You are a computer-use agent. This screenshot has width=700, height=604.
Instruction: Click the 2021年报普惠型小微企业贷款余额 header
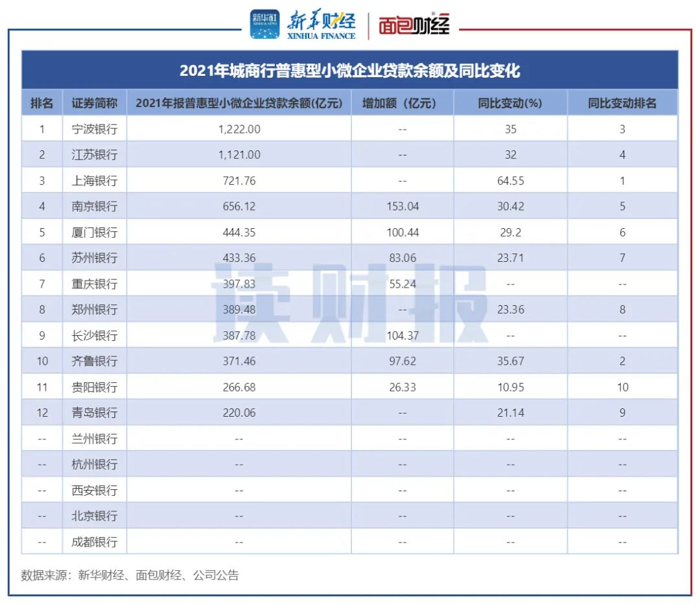click(x=239, y=103)
